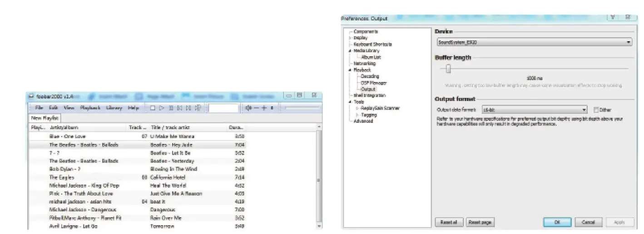Increase volume with the plus icon
The image size is (644, 234).
pyautogui.click(x=264, y=108)
